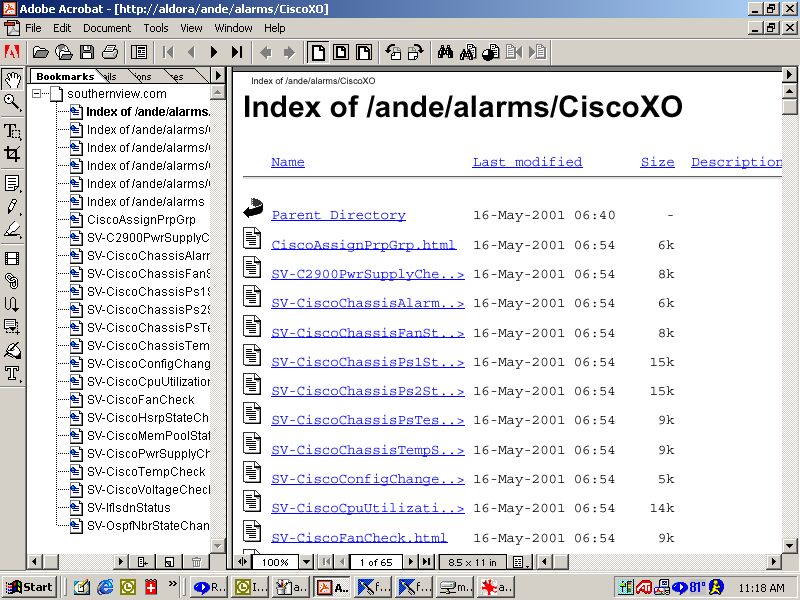Select the Fit in Window view icon

coord(341,52)
